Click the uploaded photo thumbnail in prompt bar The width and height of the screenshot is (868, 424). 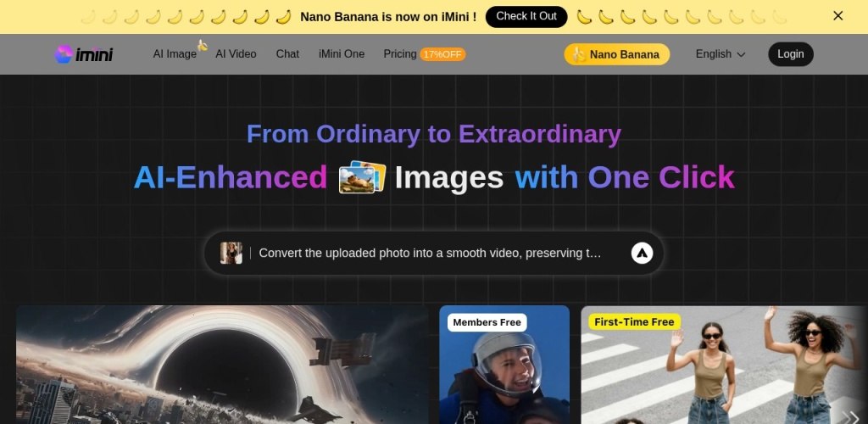pyautogui.click(x=231, y=253)
